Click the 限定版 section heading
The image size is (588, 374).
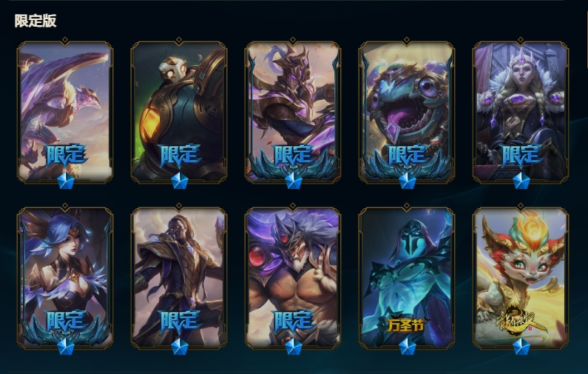pos(36,21)
